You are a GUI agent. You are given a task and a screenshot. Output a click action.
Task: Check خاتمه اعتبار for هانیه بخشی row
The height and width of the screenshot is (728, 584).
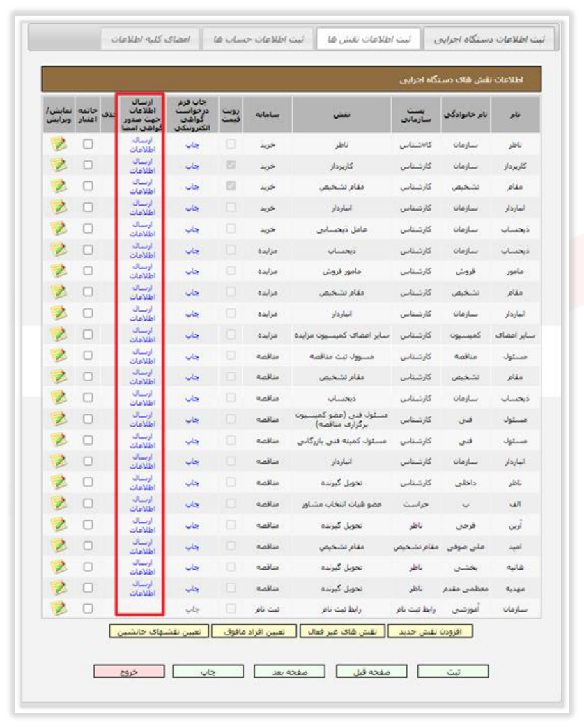point(88,567)
